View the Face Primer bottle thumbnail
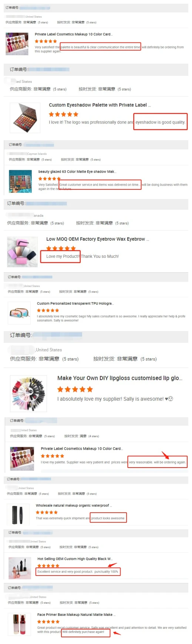This screenshot has height=644, width=192. point(19,624)
